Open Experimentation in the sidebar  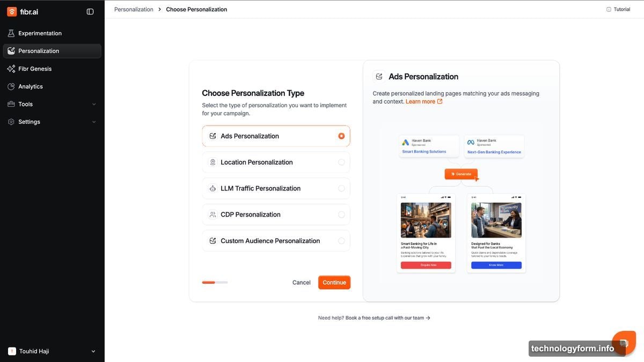point(52,33)
